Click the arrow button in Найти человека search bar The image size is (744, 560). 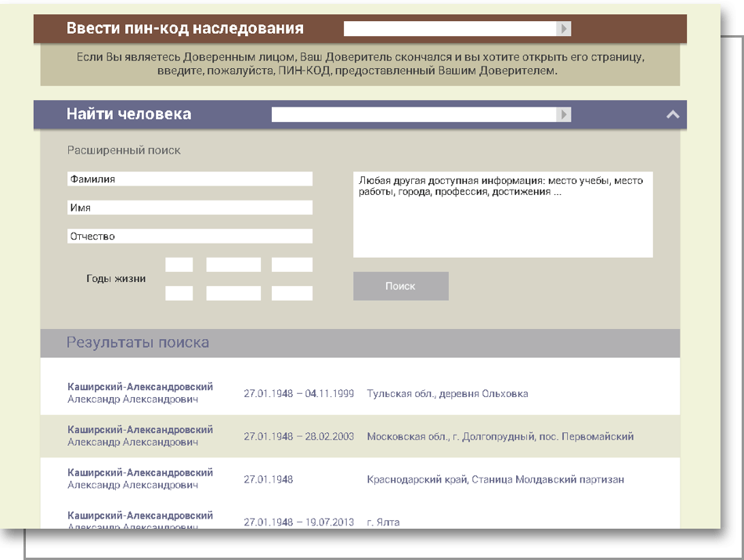563,114
